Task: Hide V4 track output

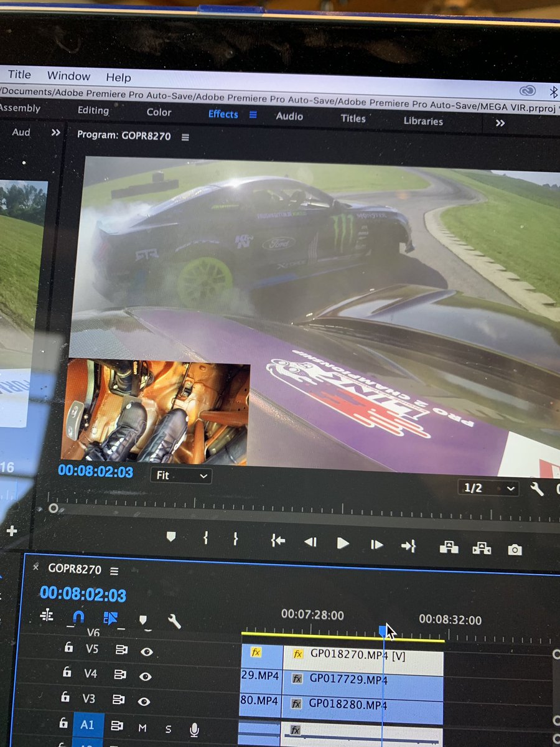Action: (146, 677)
